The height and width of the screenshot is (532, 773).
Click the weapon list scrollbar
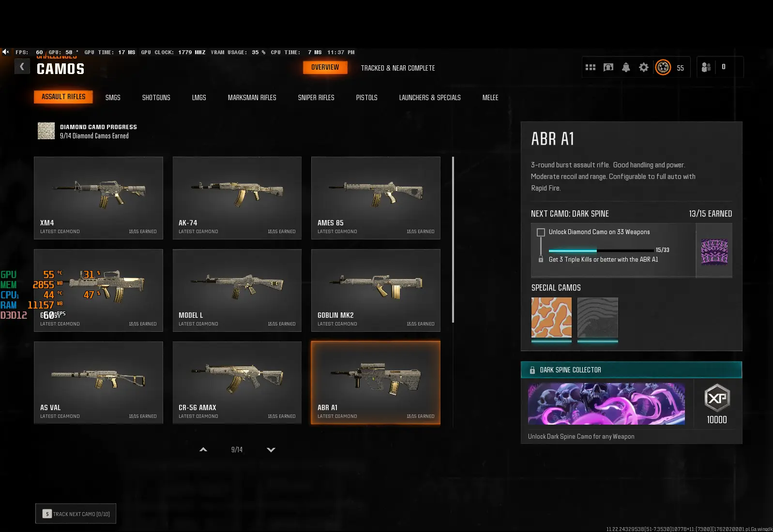453,239
